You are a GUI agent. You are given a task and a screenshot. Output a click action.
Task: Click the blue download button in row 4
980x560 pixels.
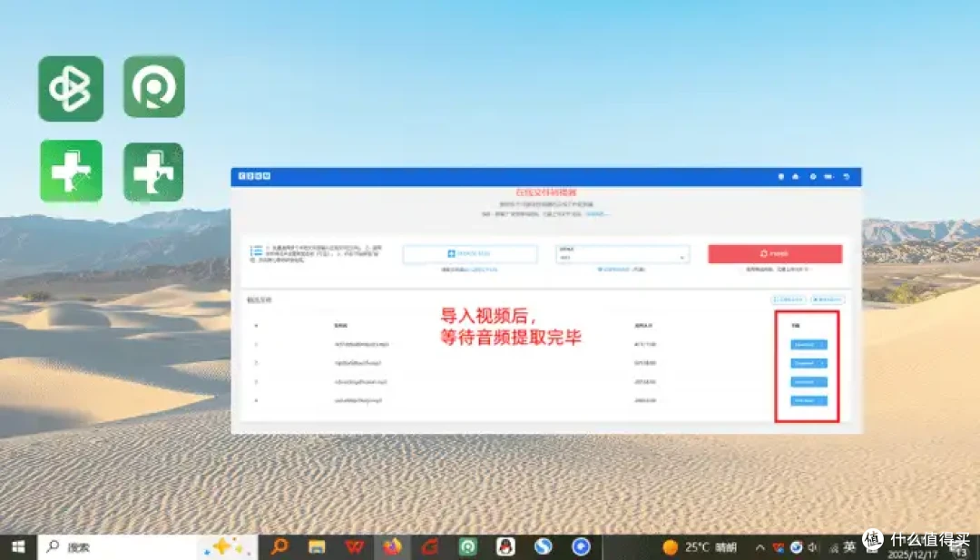point(808,400)
